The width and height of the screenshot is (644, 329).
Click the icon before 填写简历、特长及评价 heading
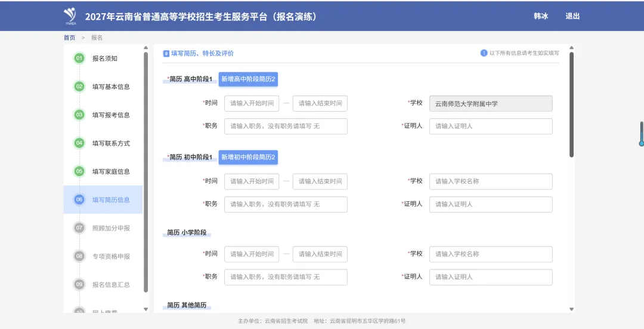pos(166,54)
